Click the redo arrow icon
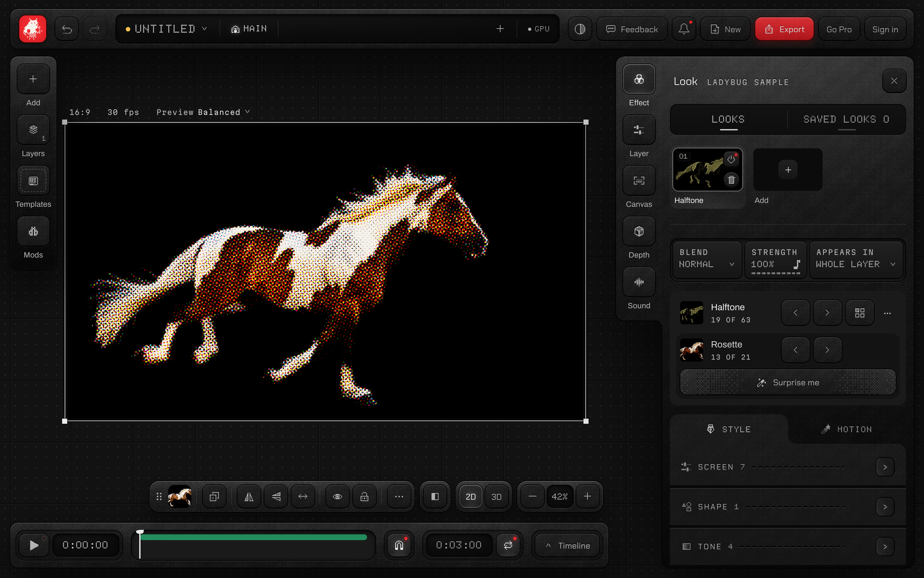The height and width of the screenshot is (578, 924). 95,29
